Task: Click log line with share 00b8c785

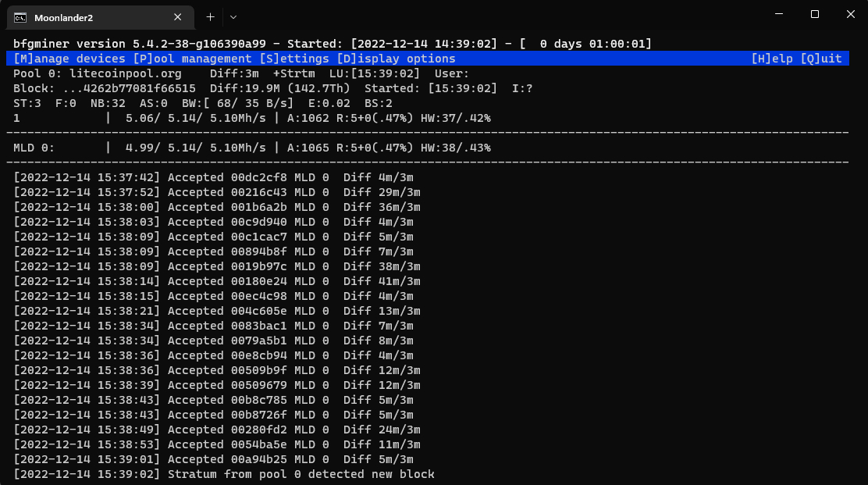Action: (x=214, y=401)
